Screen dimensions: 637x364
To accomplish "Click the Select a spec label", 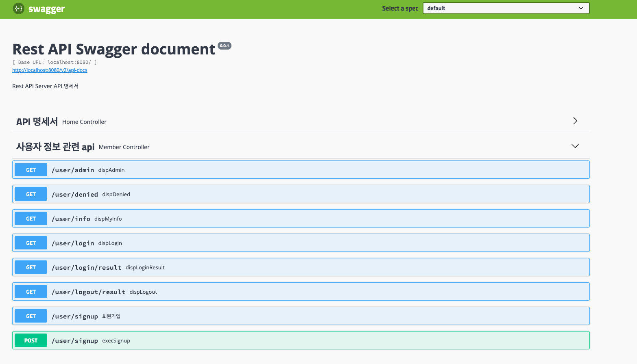I will pos(400,8).
